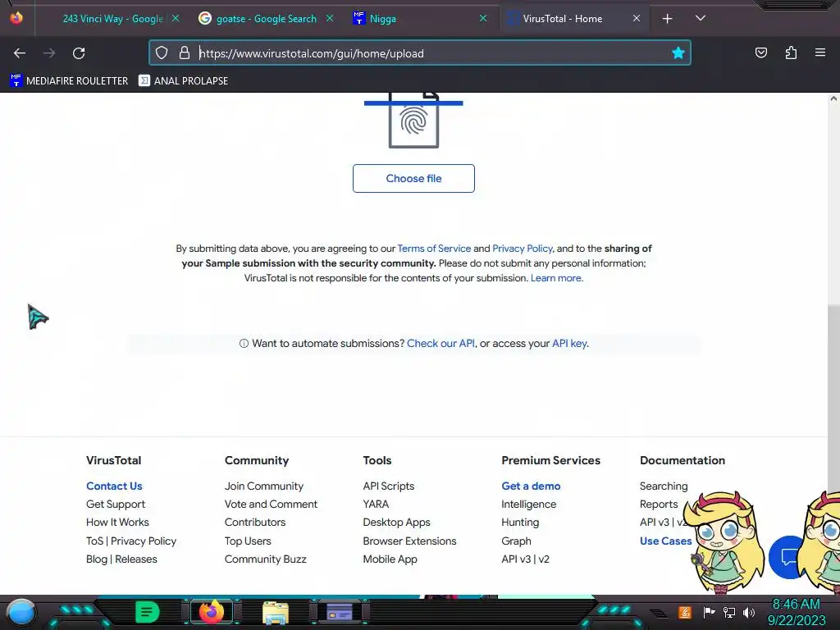Image resolution: width=840 pixels, height=630 pixels.
Task: Open How It Works footer link
Action: coord(117,523)
